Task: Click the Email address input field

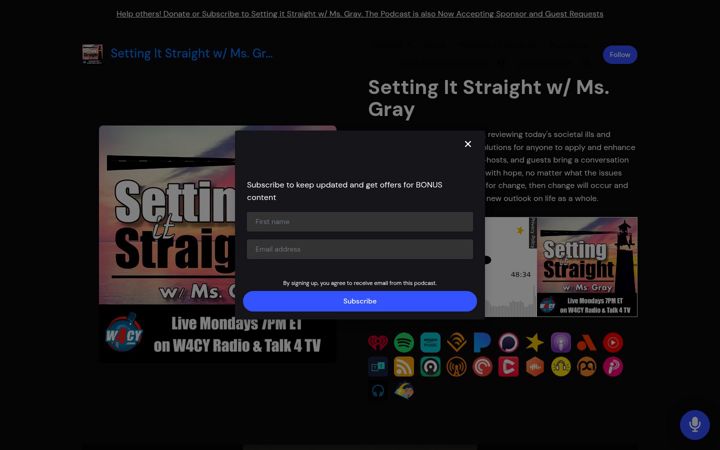Action: point(360,249)
